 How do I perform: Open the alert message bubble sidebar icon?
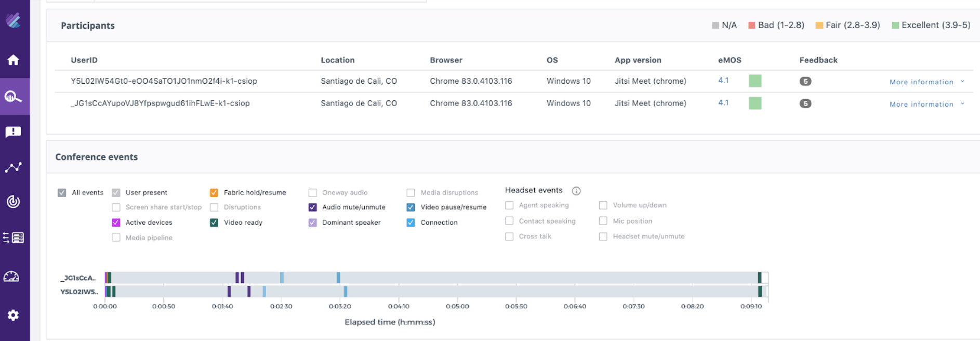tap(14, 132)
